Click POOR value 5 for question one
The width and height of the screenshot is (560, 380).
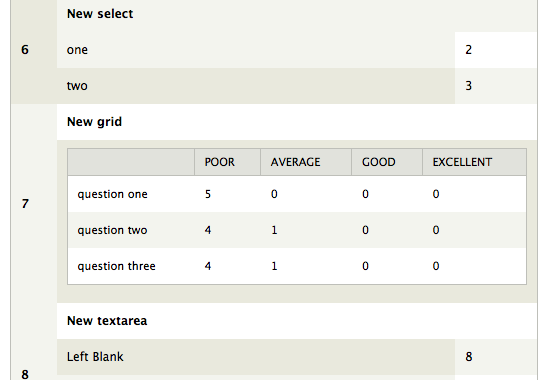[x=208, y=194]
